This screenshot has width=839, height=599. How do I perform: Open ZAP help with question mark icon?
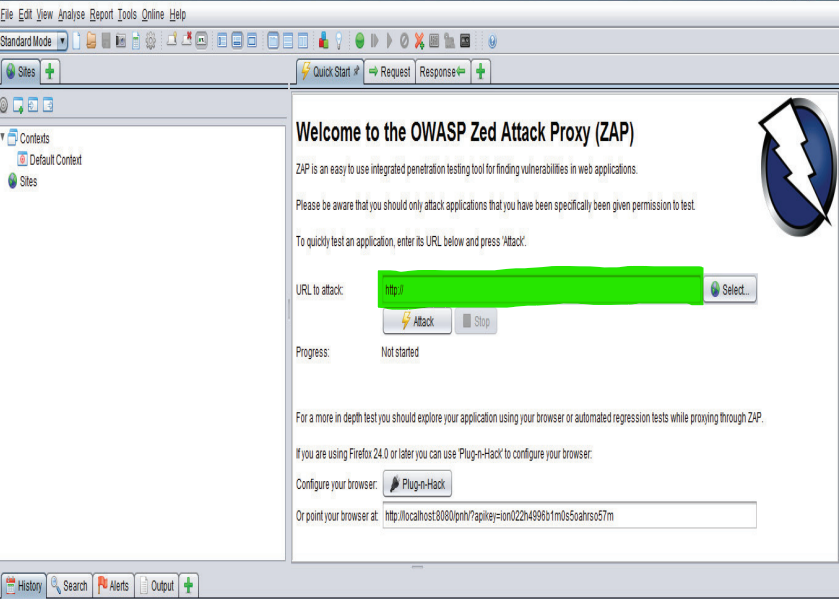(x=492, y=41)
